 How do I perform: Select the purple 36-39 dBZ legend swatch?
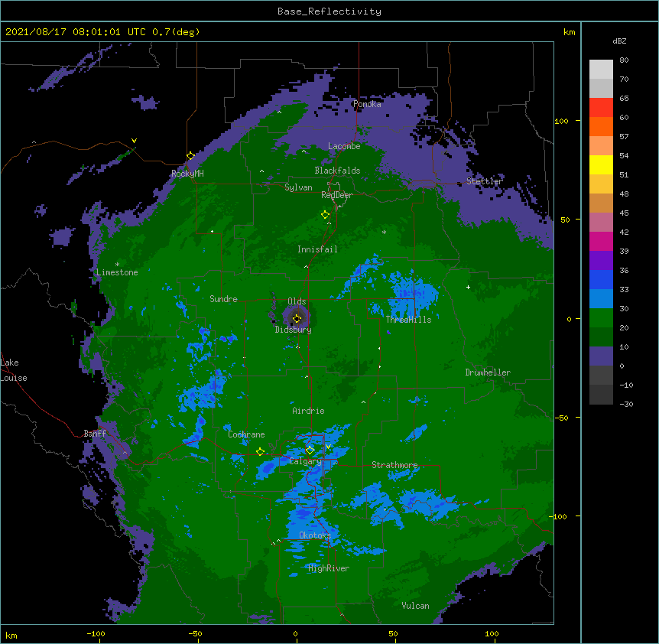click(x=601, y=260)
